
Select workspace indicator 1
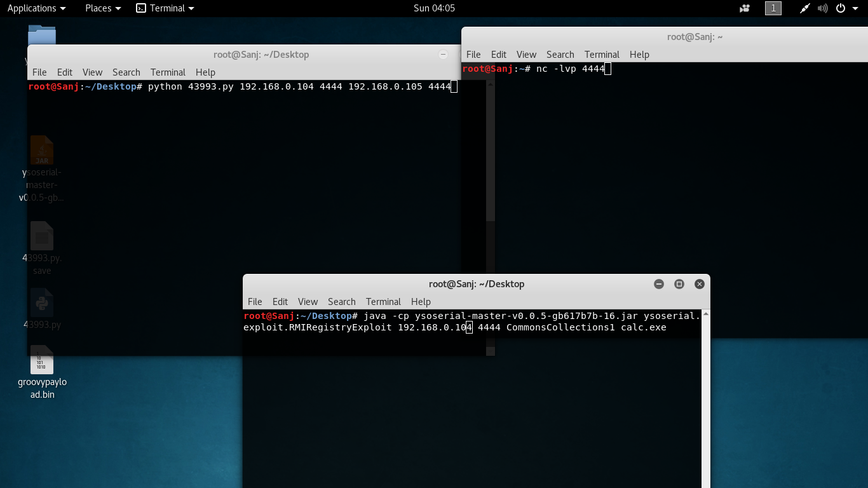(773, 8)
